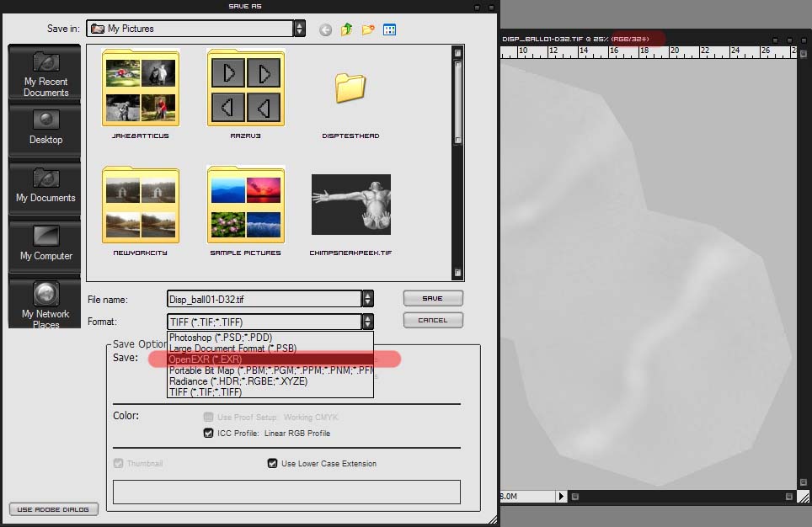Choose Radiance (*.HDR) format
Viewport: 812px width, 527px height.
pos(270,381)
